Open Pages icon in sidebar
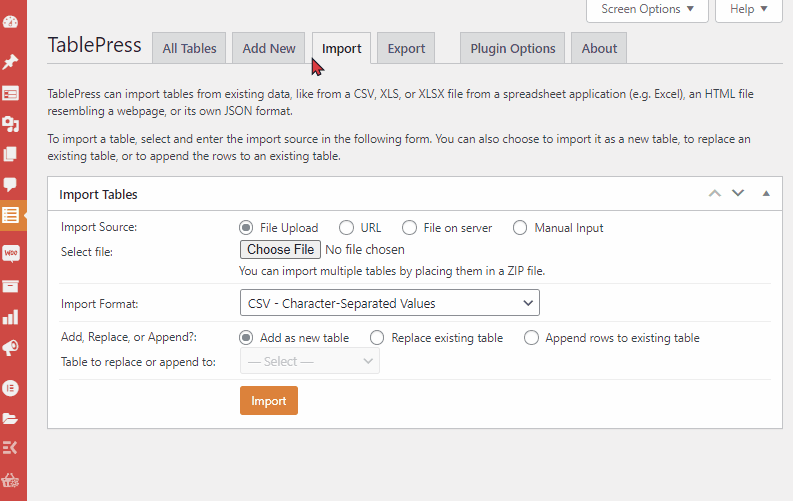The image size is (793, 501). click(x=11, y=154)
